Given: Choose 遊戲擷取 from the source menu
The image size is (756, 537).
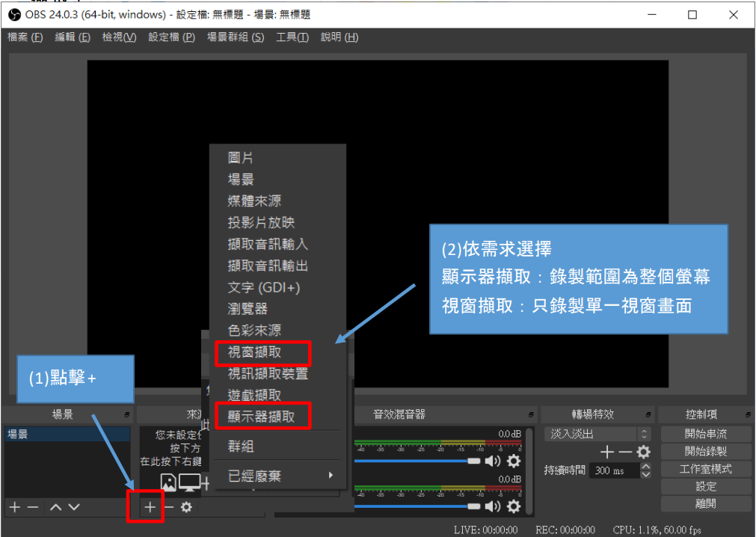Looking at the screenshot, I should pyautogui.click(x=277, y=396).
